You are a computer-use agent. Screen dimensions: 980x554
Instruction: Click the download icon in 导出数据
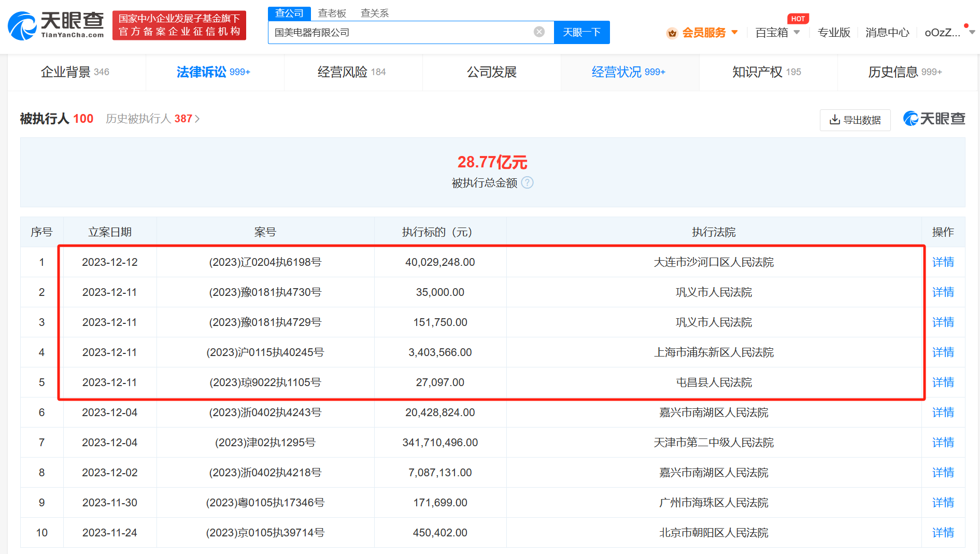tap(834, 120)
